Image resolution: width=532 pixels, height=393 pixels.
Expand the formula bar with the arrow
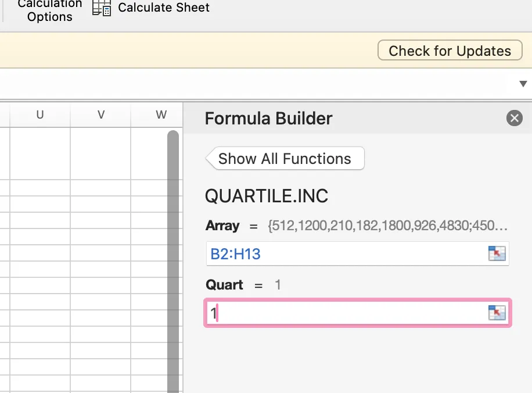(x=523, y=84)
